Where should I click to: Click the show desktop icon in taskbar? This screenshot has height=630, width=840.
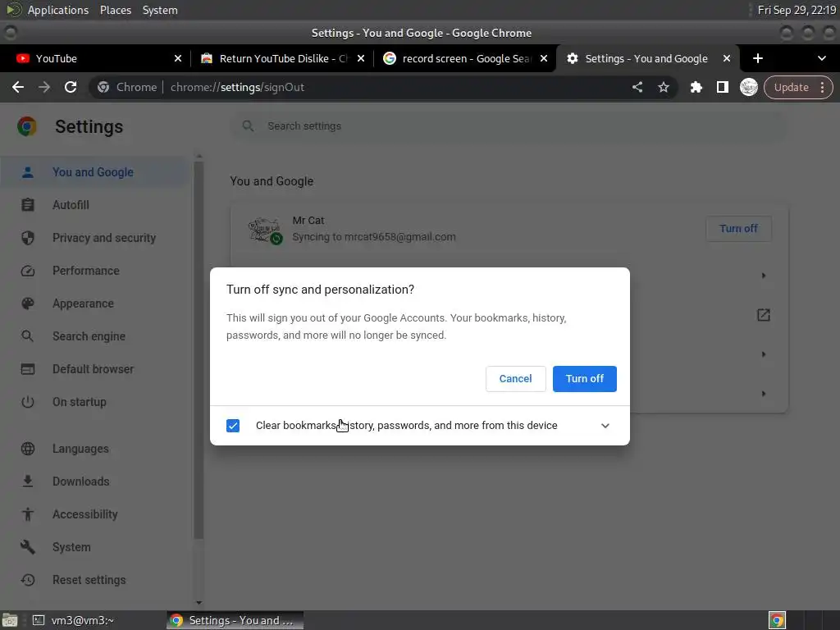(x=10, y=620)
